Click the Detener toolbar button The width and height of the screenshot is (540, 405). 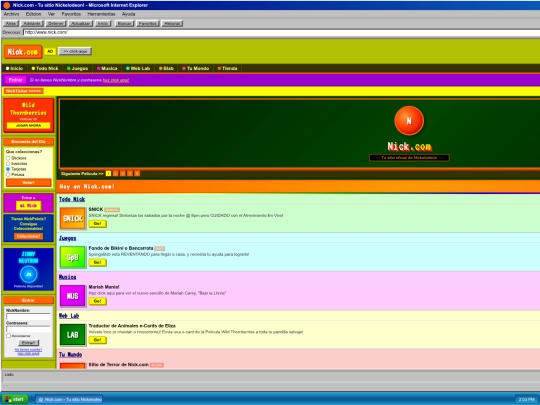point(56,23)
